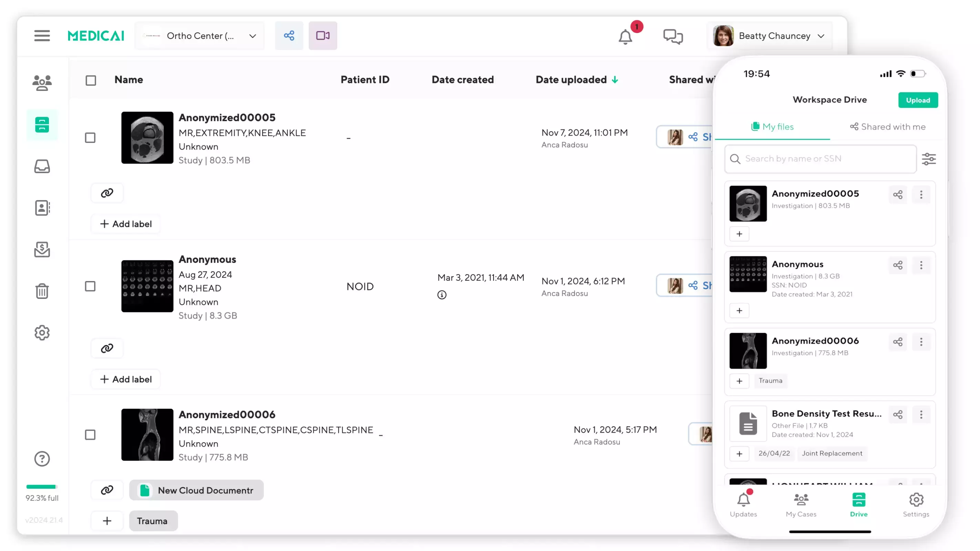Open the hamburger menu
Image resolution: width=980 pixels, height=551 pixels.
click(x=42, y=36)
